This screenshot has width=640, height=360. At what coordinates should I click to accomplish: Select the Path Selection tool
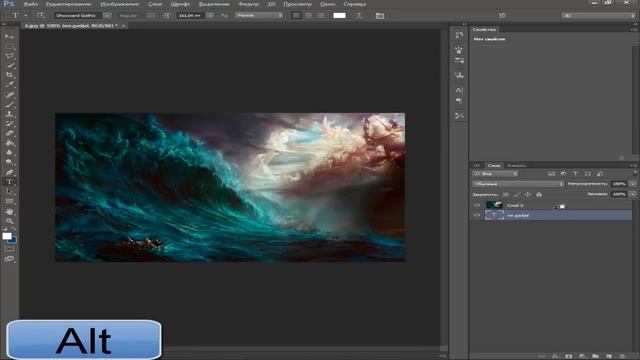coord(9,192)
